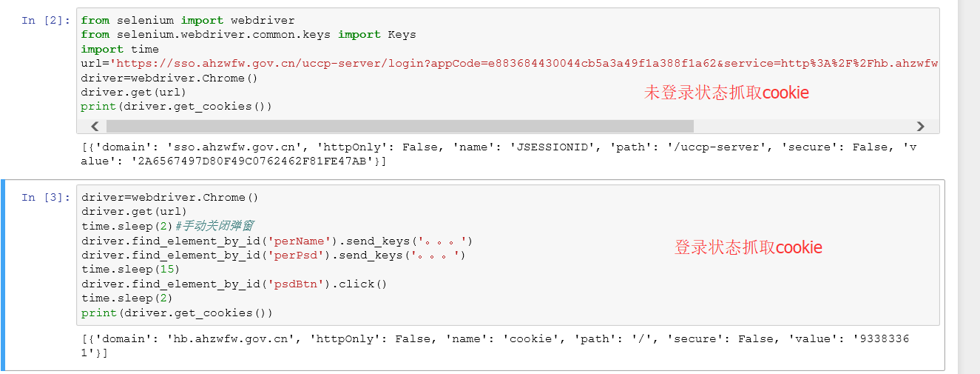Image resolution: width=980 pixels, height=374 pixels.
Task: Click the 'psdBtn' click() line
Action: coord(234,284)
